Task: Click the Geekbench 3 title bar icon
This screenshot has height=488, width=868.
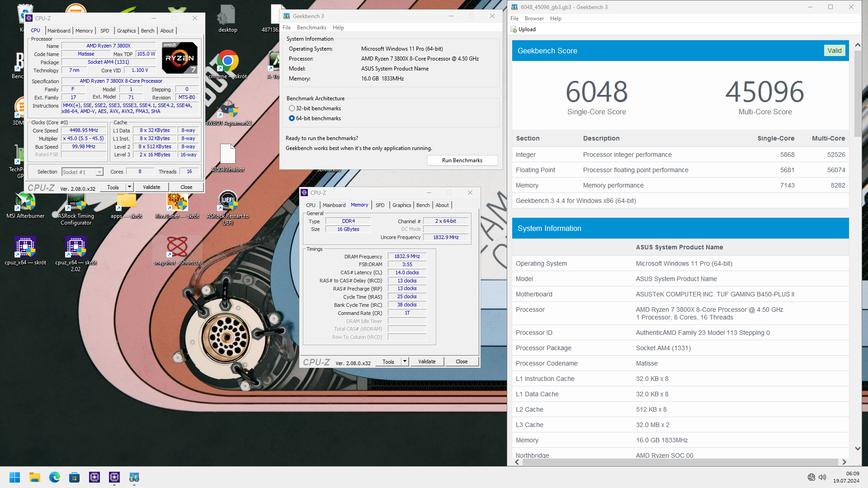Action: click(x=287, y=16)
